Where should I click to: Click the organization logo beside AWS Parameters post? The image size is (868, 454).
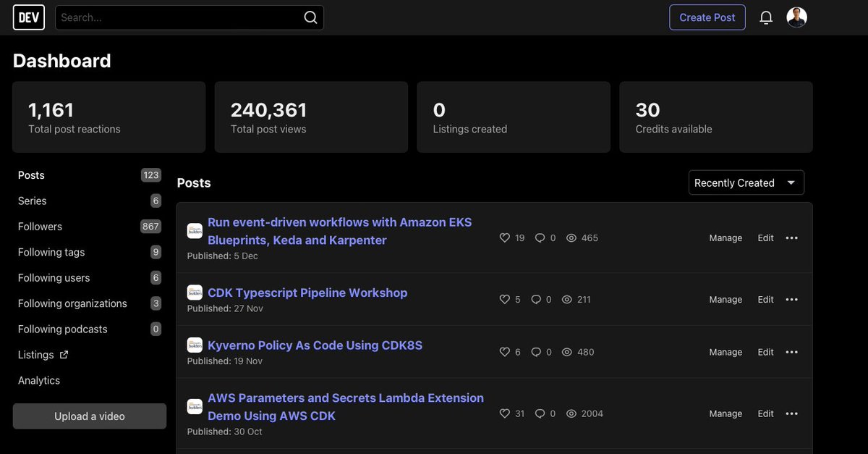195,406
